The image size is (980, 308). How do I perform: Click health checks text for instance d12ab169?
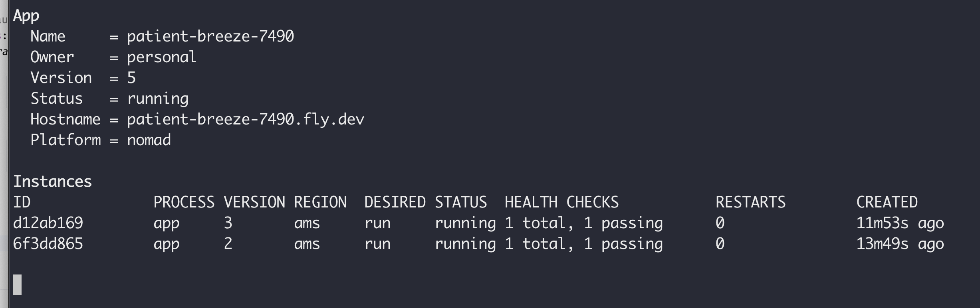coord(583,223)
